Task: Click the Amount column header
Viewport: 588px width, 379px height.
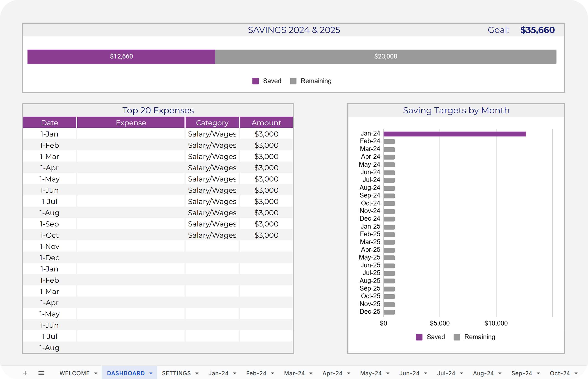Action: pyautogui.click(x=266, y=122)
